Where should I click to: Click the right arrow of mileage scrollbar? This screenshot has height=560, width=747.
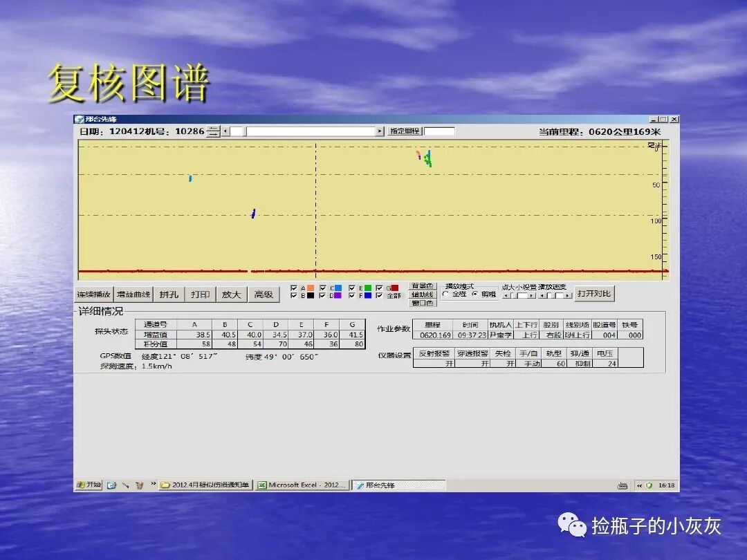click(380, 131)
